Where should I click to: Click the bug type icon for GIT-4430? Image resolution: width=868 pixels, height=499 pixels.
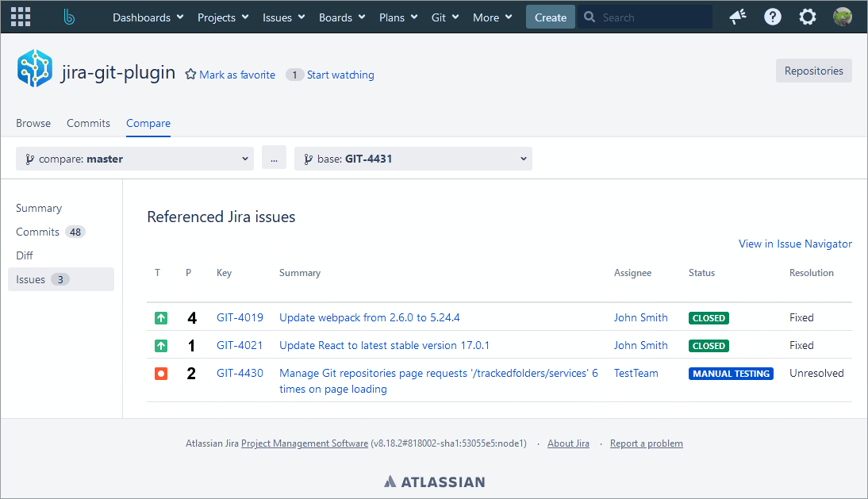[x=161, y=374]
